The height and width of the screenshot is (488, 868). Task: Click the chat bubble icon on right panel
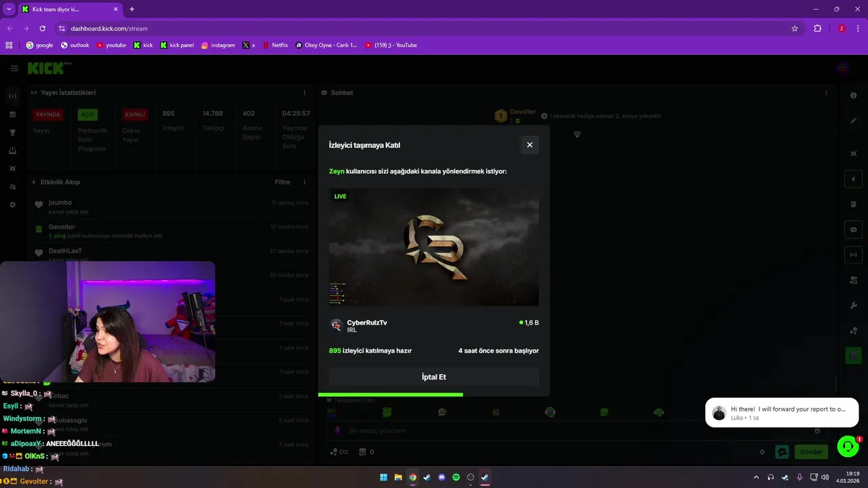coord(854,230)
